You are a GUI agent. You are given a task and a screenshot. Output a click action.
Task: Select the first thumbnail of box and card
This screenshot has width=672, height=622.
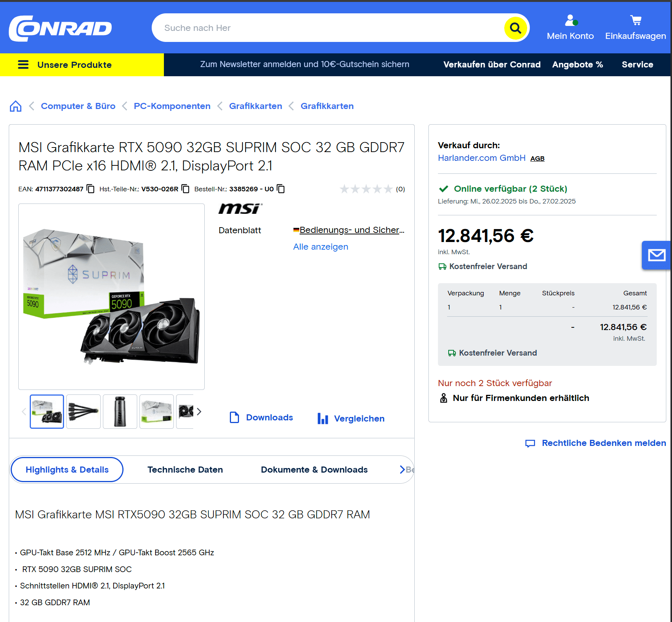[47, 412]
